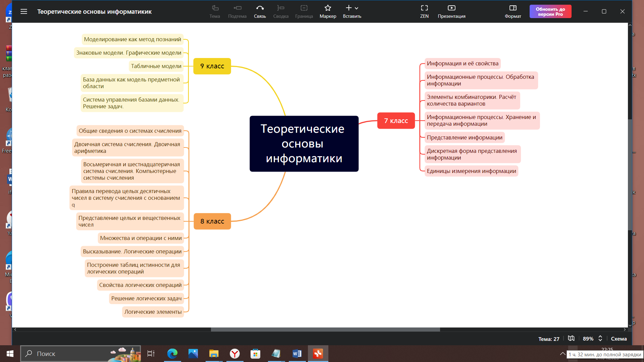Click the vertical scrollbar thumb
This screenshot has width=644, height=362.
tap(630, 175)
